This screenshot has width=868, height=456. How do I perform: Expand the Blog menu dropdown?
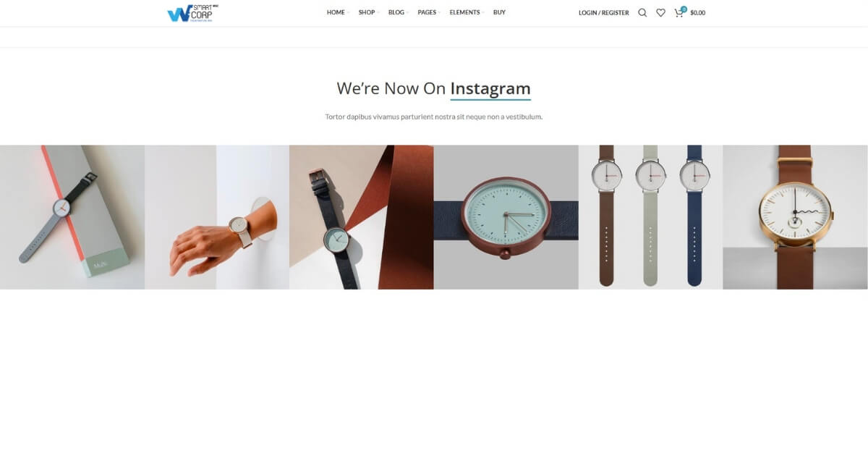399,12
